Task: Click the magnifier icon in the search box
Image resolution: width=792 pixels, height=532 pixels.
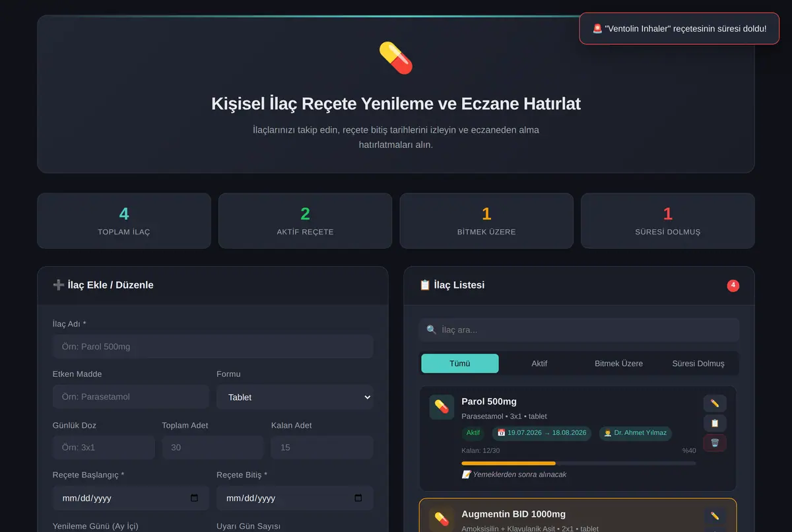Action: pyautogui.click(x=432, y=329)
